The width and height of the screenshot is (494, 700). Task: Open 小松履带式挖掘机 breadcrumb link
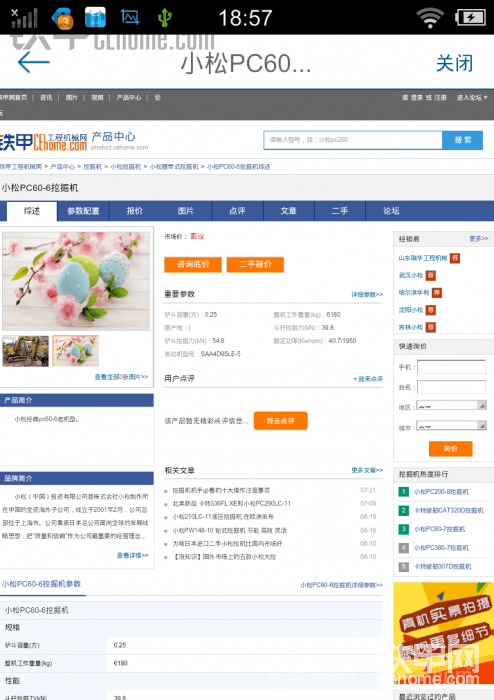coord(174,167)
